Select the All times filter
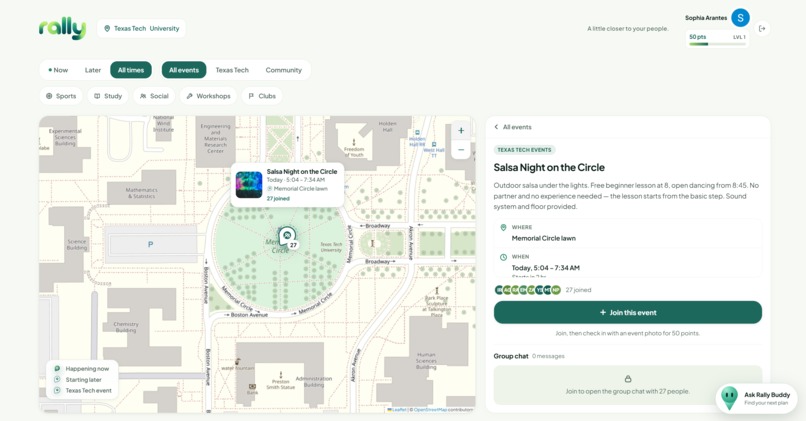The image size is (806, 421). (x=131, y=70)
